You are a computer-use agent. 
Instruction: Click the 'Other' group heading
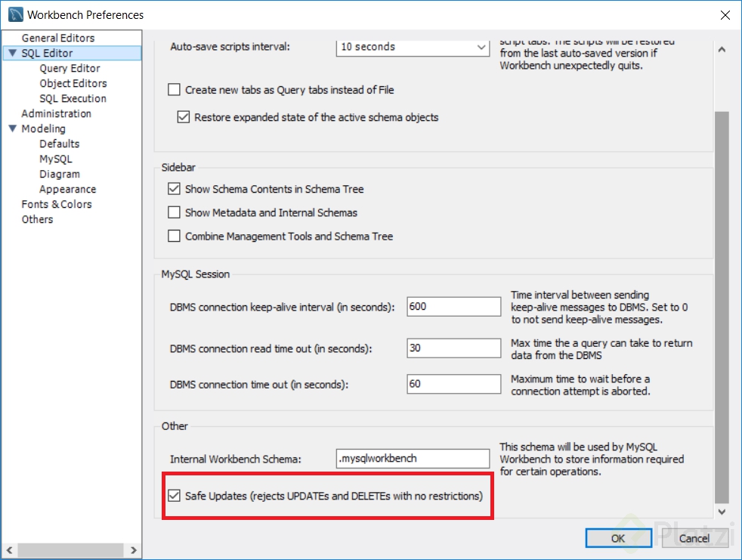(175, 426)
